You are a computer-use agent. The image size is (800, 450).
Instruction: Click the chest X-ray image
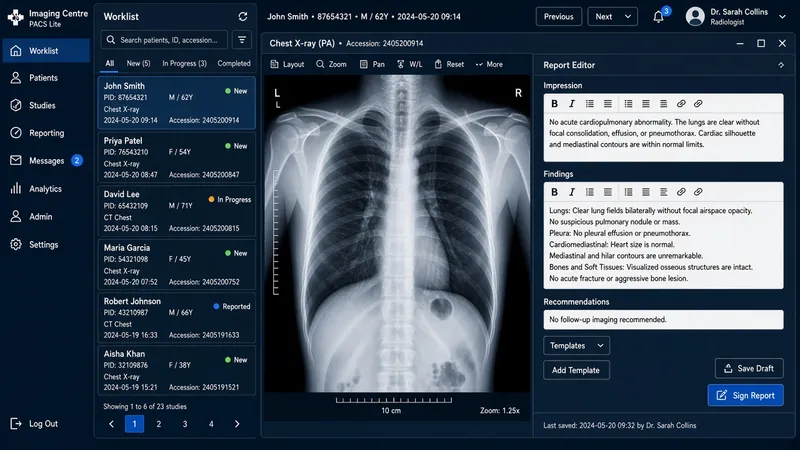click(397, 234)
